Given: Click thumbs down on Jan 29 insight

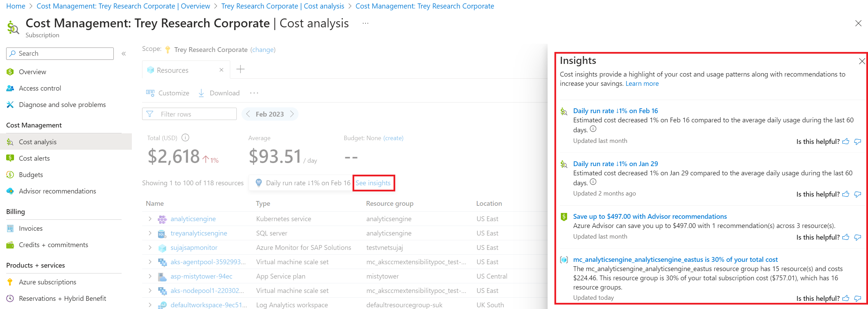Looking at the screenshot, I should point(857,194).
